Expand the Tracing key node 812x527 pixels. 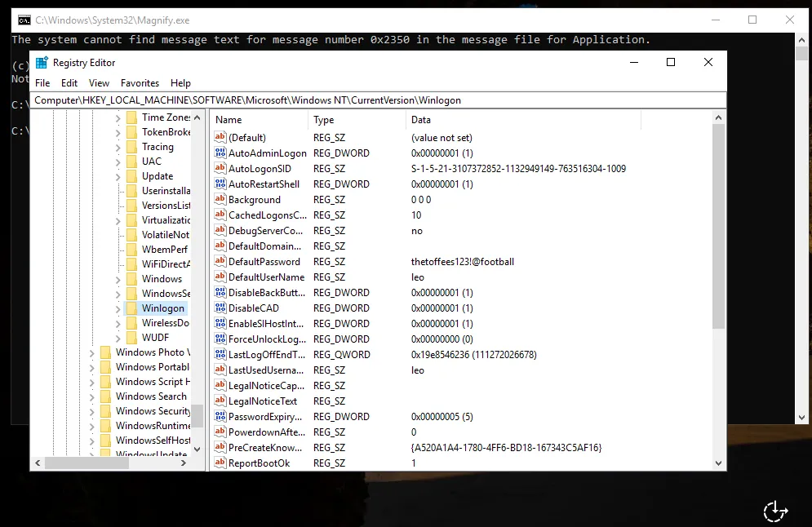point(118,148)
